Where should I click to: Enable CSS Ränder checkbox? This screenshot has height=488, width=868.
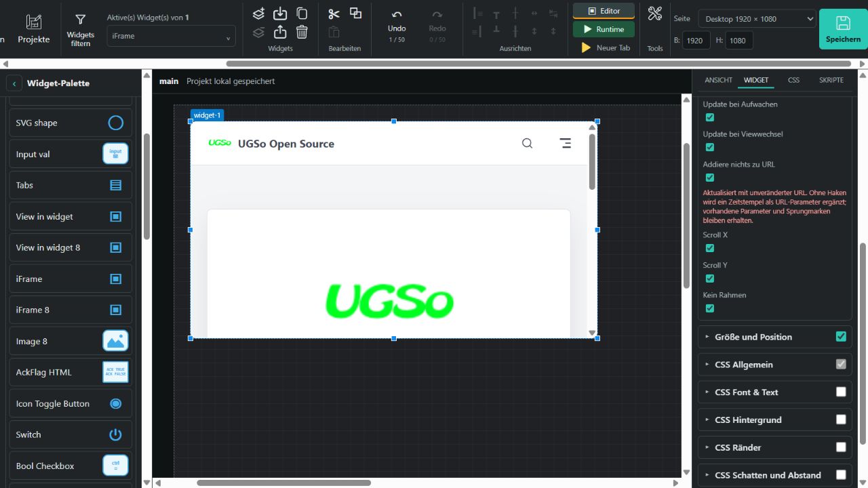pyautogui.click(x=841, y=447)
